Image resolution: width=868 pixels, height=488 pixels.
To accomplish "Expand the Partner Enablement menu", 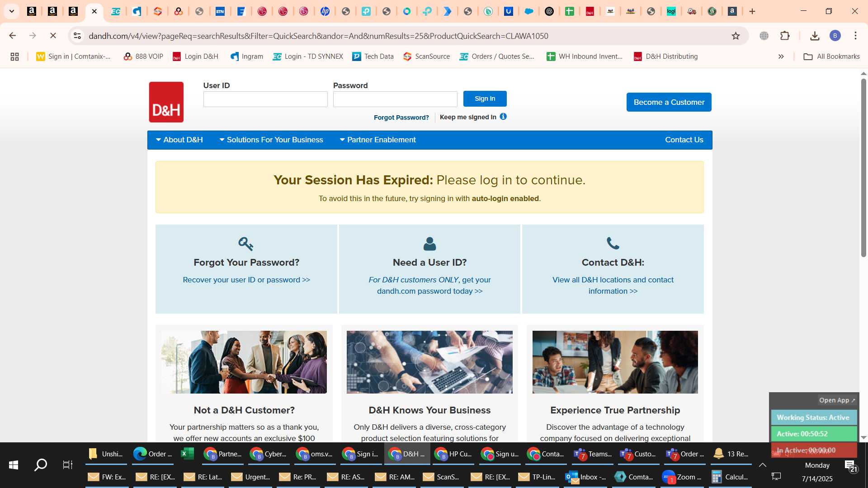I will [x=377, y=140].
